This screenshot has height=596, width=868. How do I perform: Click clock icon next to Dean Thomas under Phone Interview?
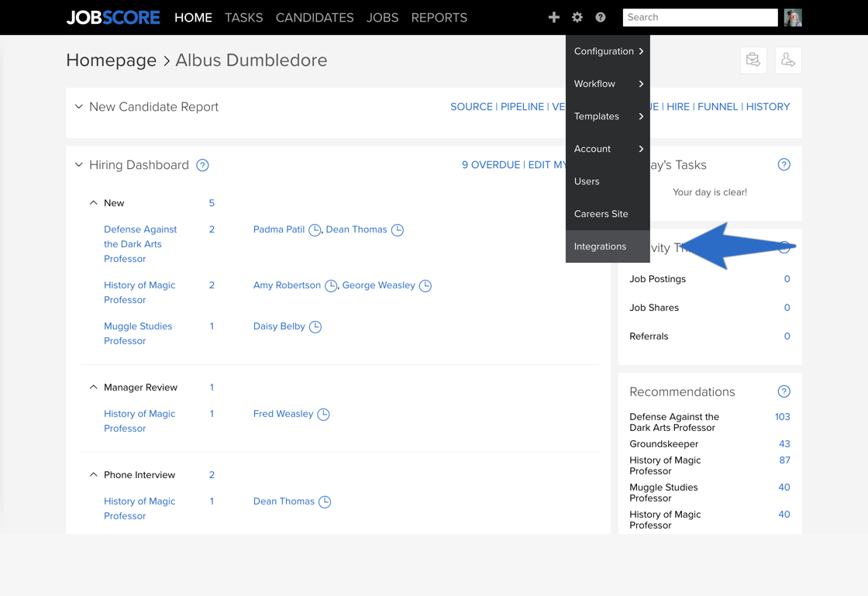[325, 502]
